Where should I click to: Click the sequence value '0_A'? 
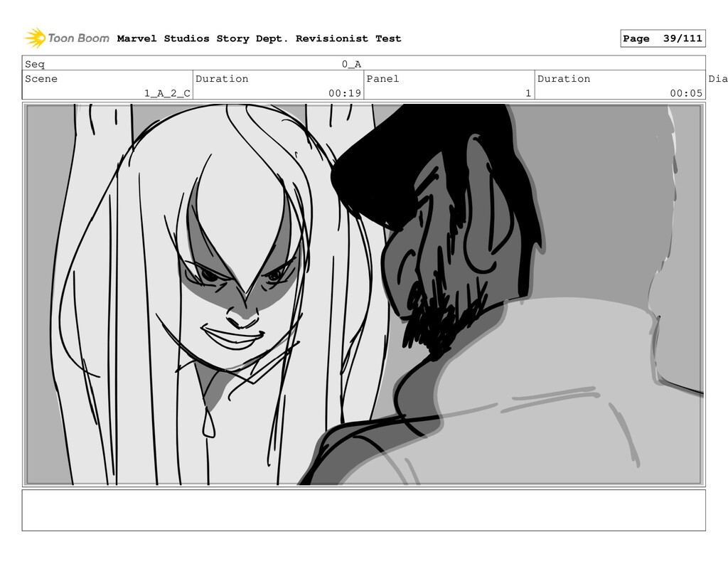351,64
